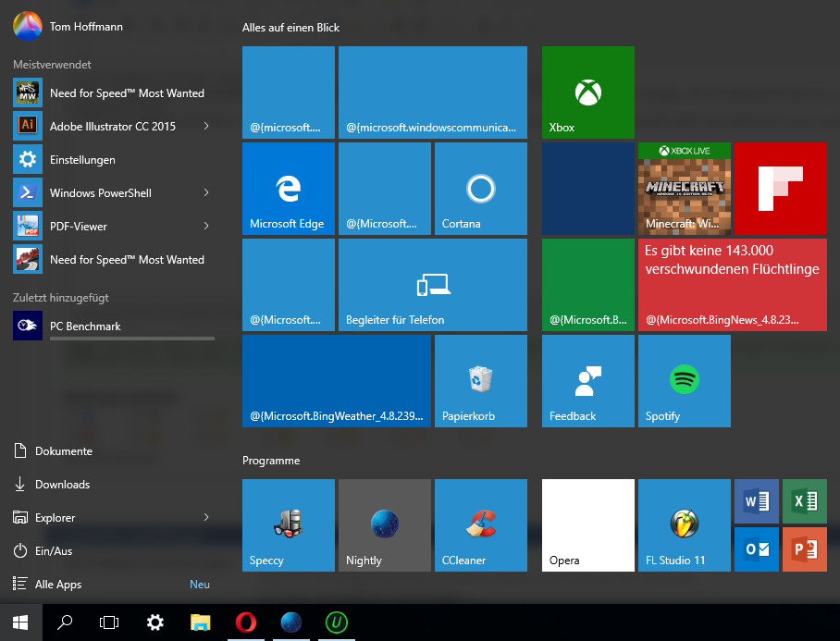This screenshot has width=840, height=641.
Task: Show Alle Apps list
Action: coord(47,584)
